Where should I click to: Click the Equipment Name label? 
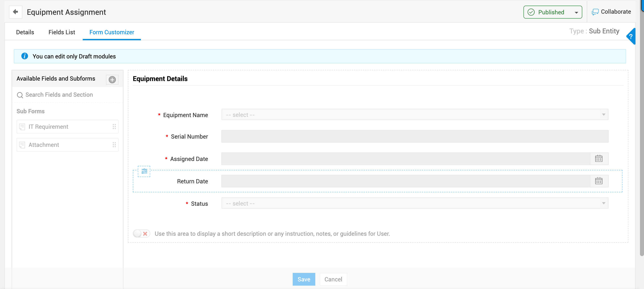(x=185, y=115)
